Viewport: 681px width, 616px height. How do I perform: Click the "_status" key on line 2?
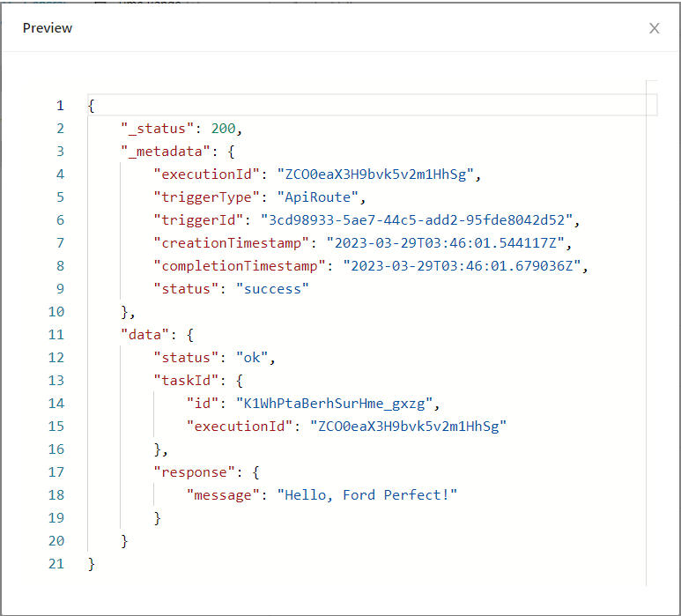coord(158,129)
